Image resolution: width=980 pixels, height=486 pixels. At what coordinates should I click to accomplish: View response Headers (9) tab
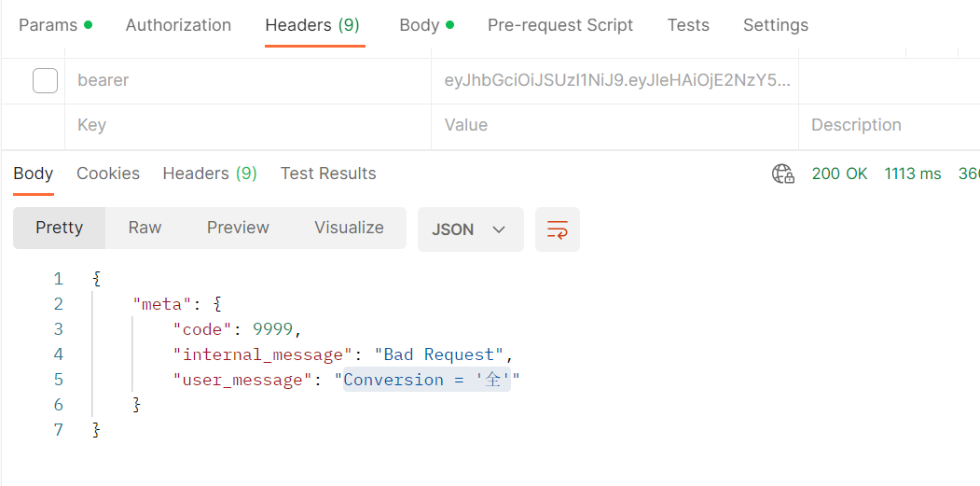click(x=210, y=174)
